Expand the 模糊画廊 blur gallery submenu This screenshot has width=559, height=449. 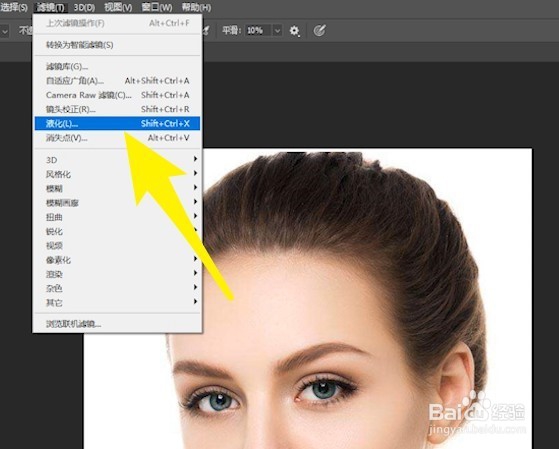(117, 203)
